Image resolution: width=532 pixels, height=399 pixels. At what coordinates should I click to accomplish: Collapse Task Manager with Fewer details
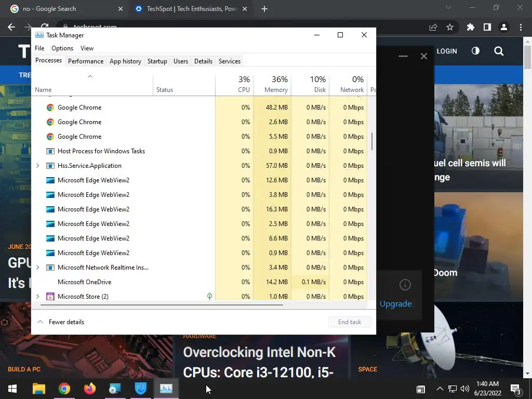(x=61, y=322)
